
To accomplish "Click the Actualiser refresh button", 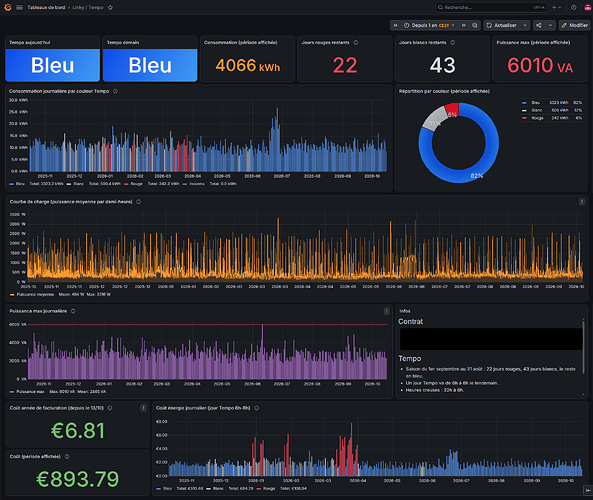I will pos(502,25).
